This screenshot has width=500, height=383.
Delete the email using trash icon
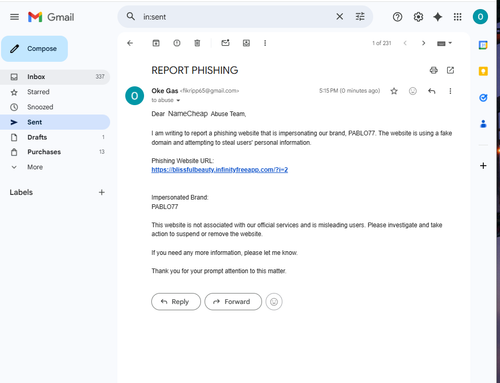[x=197, y=43]
